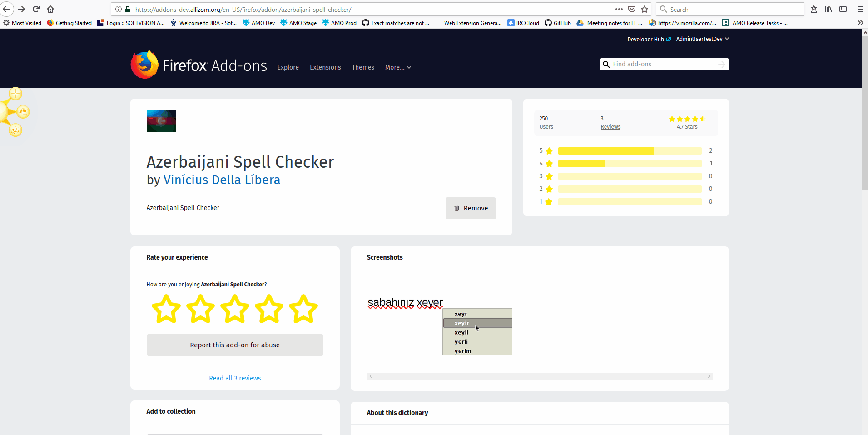Click the browser Search input box
868x435 pixels.
coord(730,9)
